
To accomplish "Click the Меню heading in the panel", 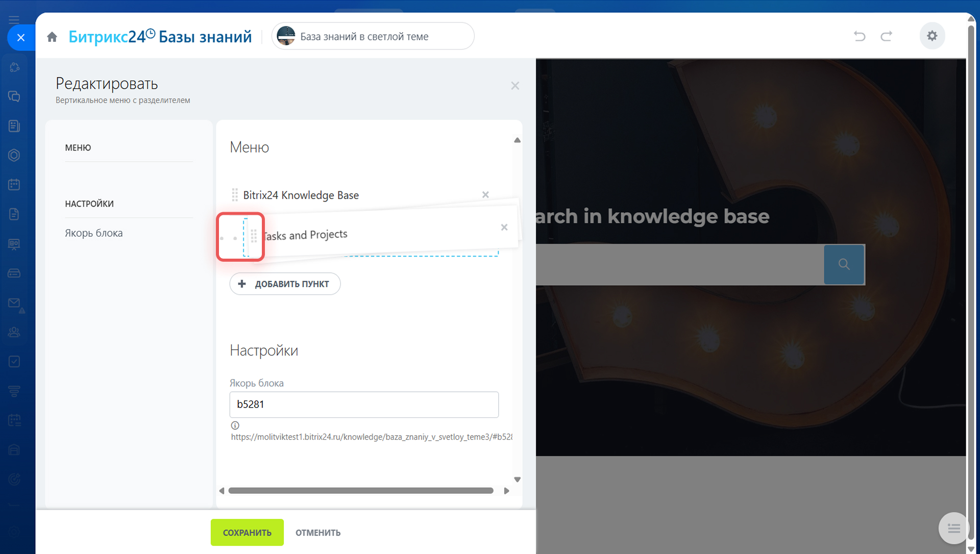I will 249,147.
